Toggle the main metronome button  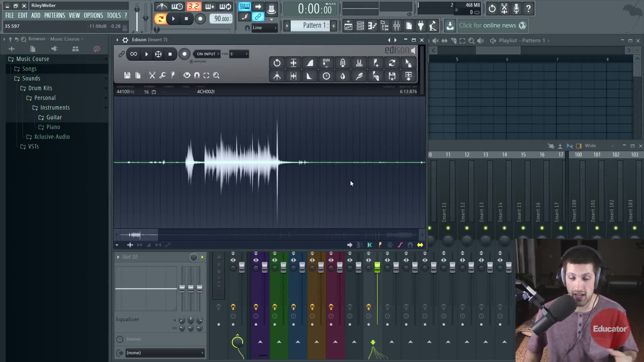coord(162,6)
